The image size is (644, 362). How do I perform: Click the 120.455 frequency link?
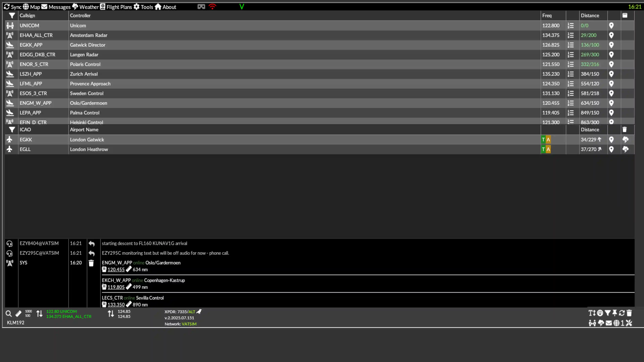116,269
